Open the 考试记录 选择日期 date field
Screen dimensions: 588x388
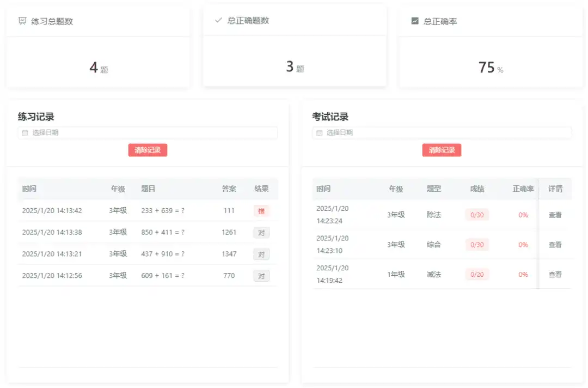tap(442, 133)
